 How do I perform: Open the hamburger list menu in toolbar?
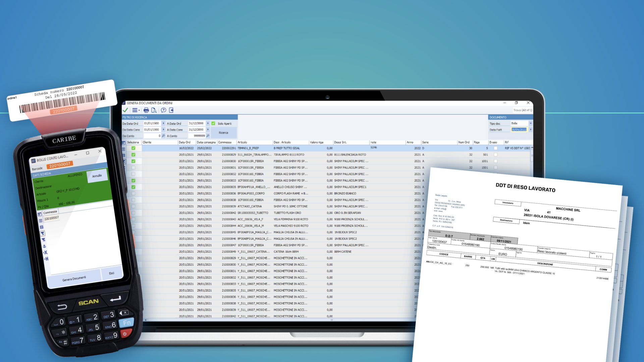coord(136,110)
